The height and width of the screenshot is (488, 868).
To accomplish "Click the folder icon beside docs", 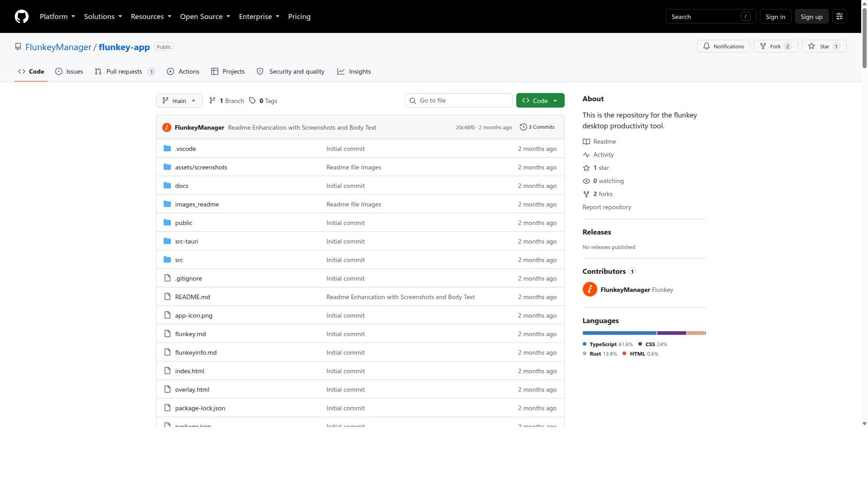I will tap(167, 186).
